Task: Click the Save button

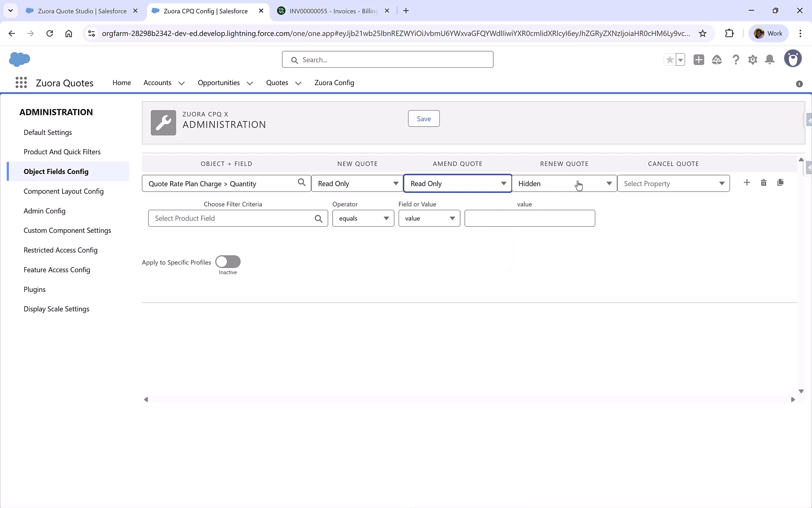Action: click(423, 118)
